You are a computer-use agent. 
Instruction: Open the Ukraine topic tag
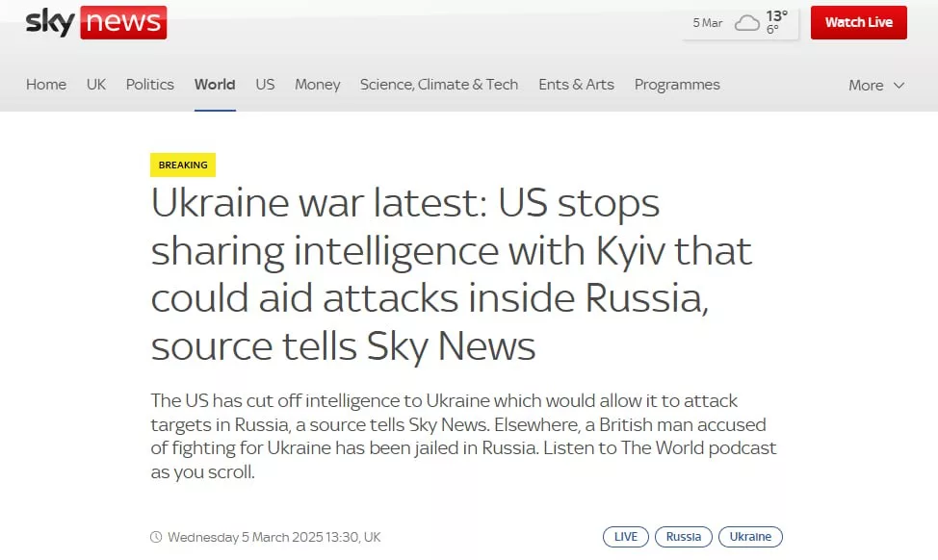click(750, 537)
